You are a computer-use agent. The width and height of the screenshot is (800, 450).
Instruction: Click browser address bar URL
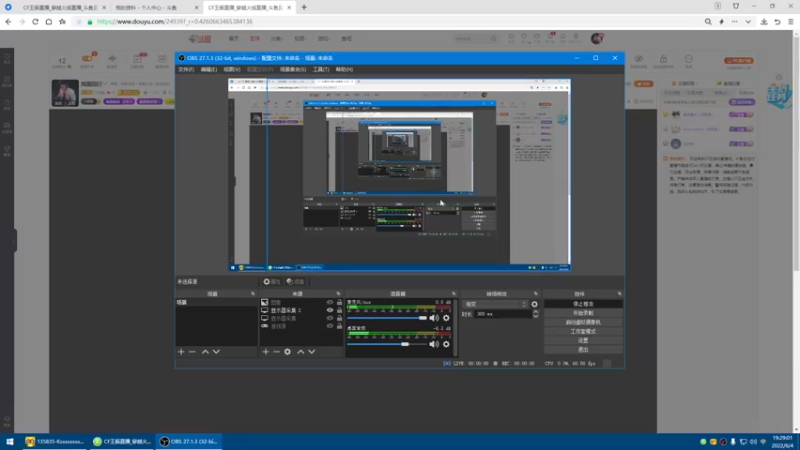tap(174, 22)
